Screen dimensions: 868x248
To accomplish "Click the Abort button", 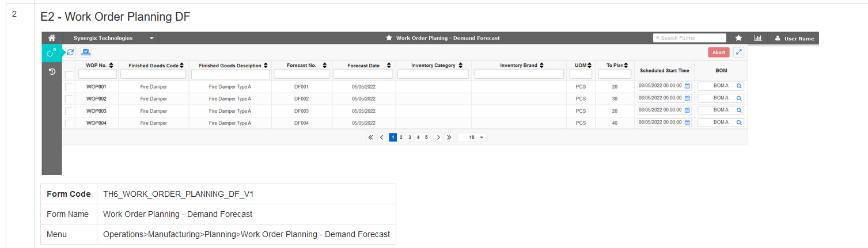I will (x=719, y=52).
